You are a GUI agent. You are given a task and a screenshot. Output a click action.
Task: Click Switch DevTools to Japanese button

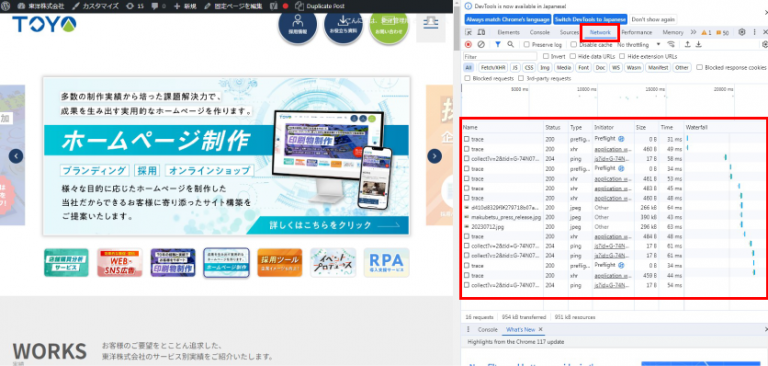point(590,20)
